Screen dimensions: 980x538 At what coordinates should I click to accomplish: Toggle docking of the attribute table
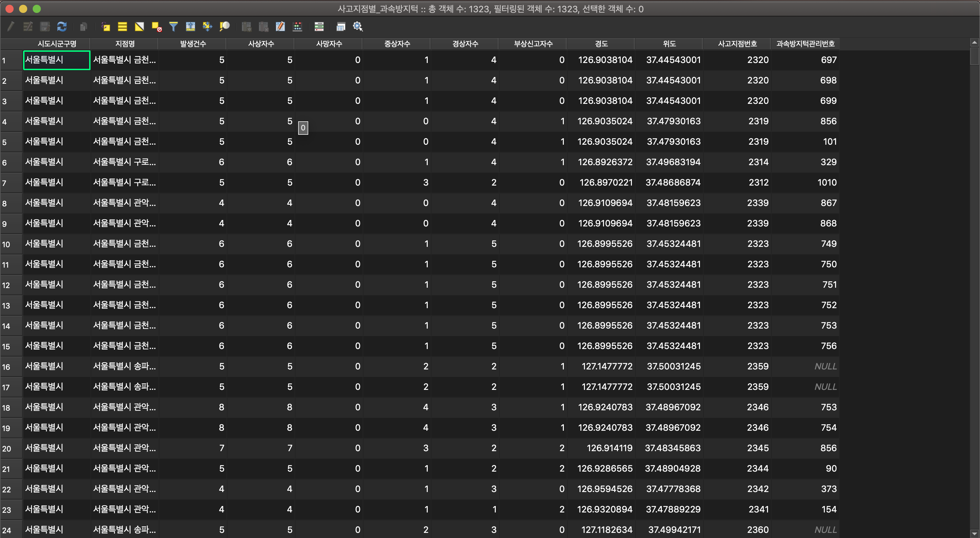click(x=341, y=27)
